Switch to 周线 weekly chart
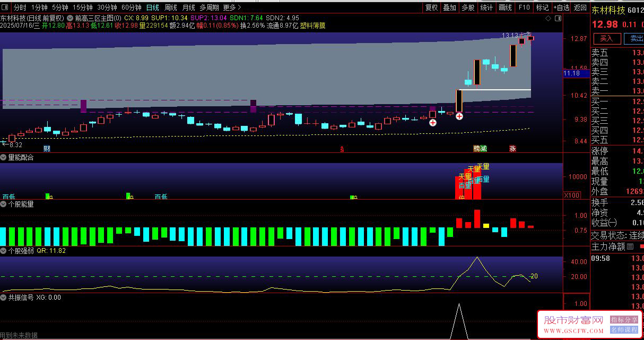The width and height of the screenshot is (644, 340). 171,7
